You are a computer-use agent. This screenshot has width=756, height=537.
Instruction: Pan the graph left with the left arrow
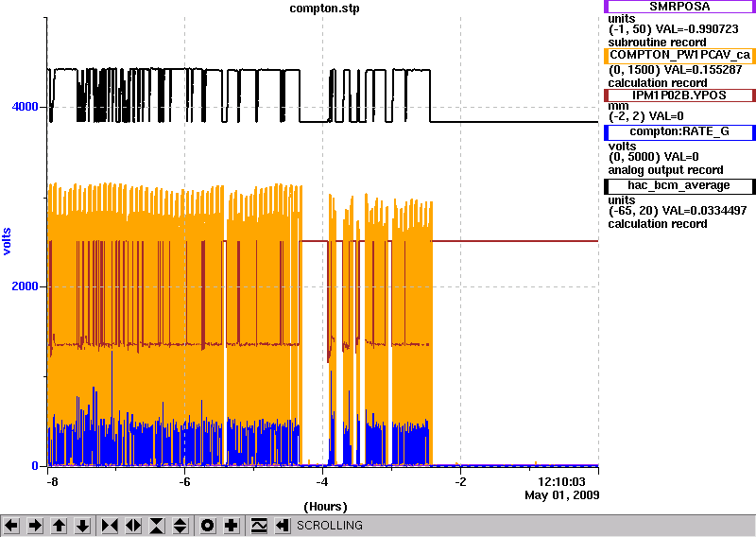[x=11, y=525]
